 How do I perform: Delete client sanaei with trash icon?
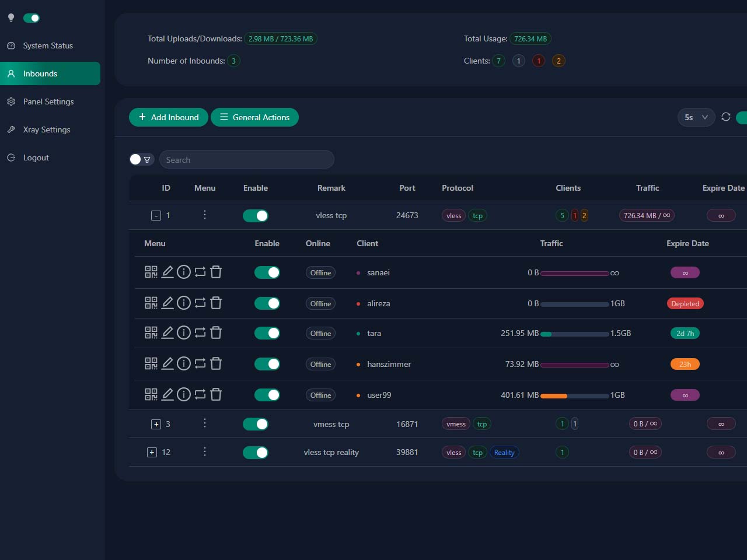click(x=216, y=272)
